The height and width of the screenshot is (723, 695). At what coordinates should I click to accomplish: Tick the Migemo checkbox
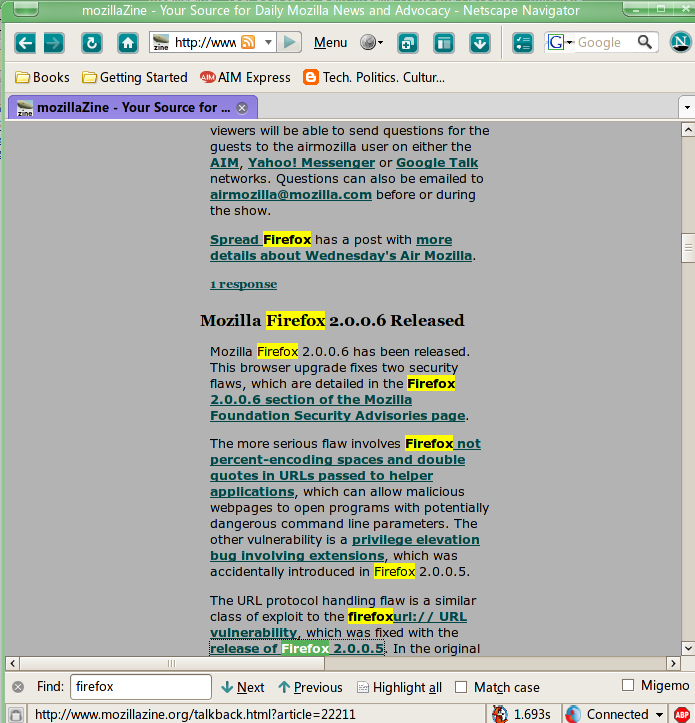[628, 685]
